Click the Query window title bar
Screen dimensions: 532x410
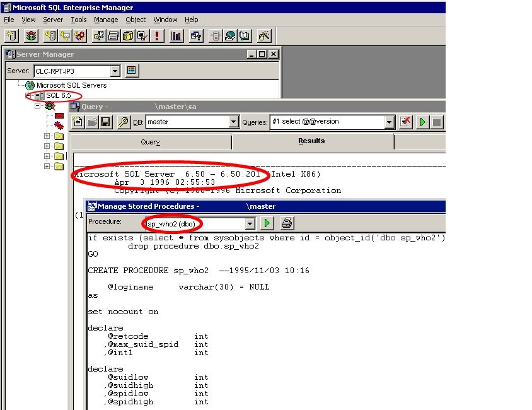tap(257, 107)
